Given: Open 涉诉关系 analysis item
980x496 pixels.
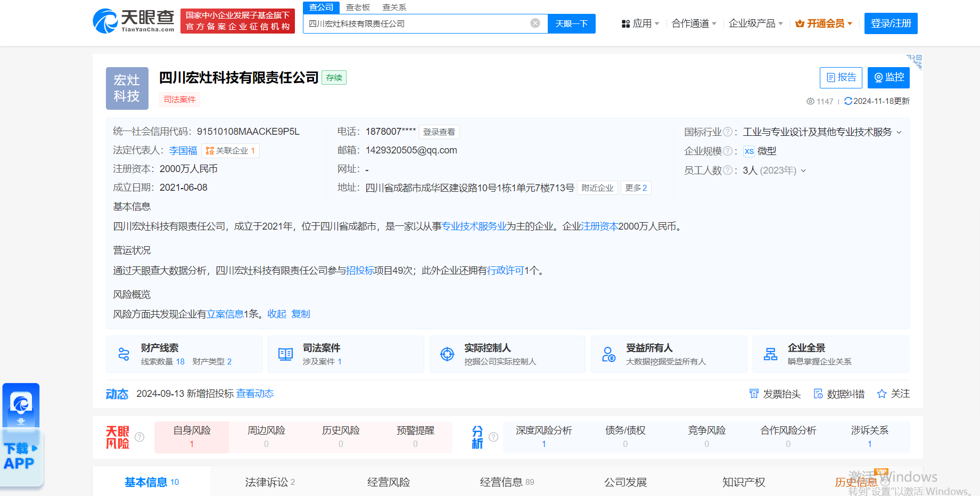Looking at the screenshot, I should (870, 437).
